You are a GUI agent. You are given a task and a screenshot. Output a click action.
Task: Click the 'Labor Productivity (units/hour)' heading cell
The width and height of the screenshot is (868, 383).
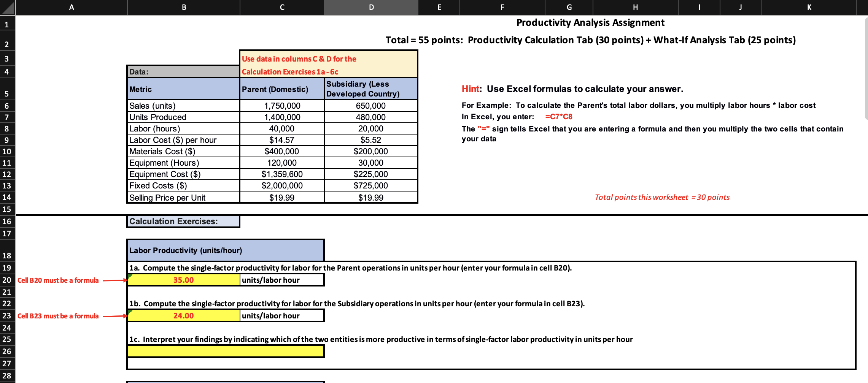226,250
